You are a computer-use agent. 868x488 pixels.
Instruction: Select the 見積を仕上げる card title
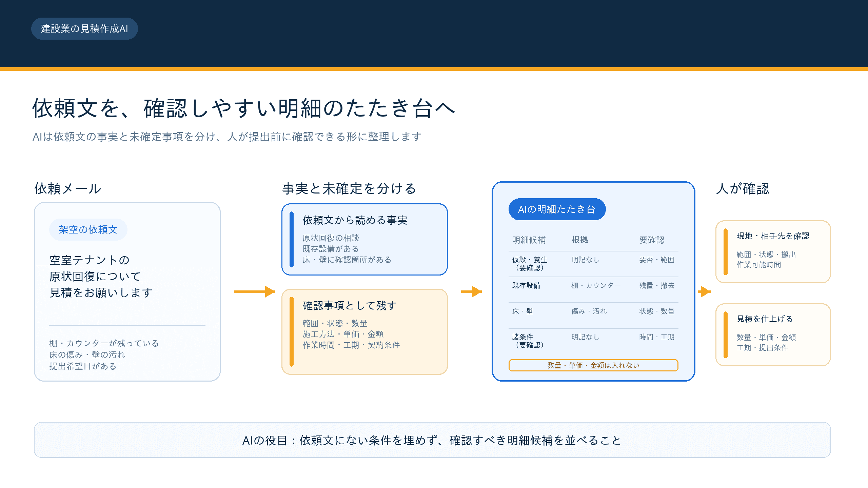(x=765, y=319)
